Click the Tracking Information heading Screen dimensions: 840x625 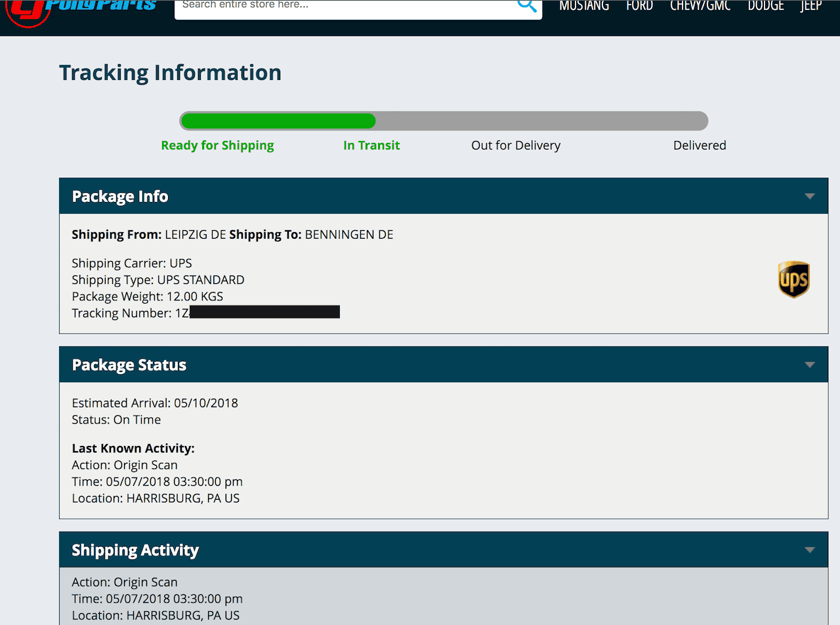click(170, 73)
